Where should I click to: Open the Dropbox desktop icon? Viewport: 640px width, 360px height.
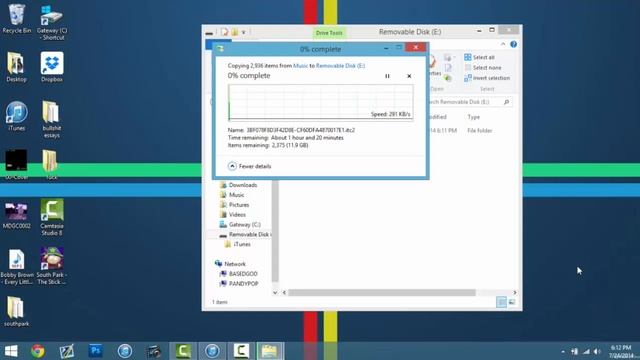tap(52, 67)
